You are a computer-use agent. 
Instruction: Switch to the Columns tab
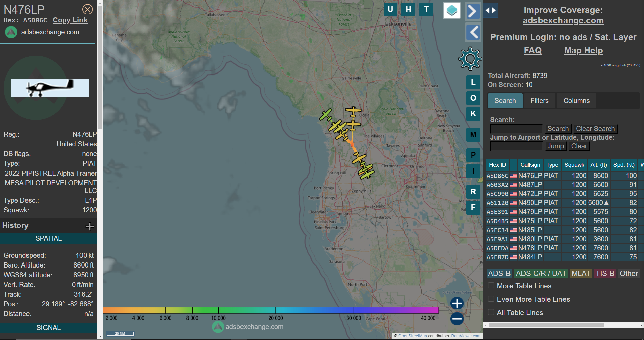pos(576,101)
